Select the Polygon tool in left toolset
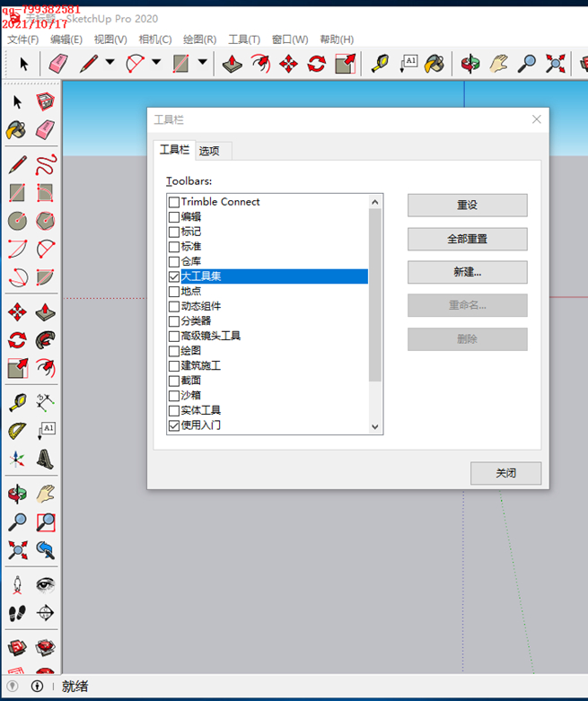 pyautogui.click(x=45, y=221)
